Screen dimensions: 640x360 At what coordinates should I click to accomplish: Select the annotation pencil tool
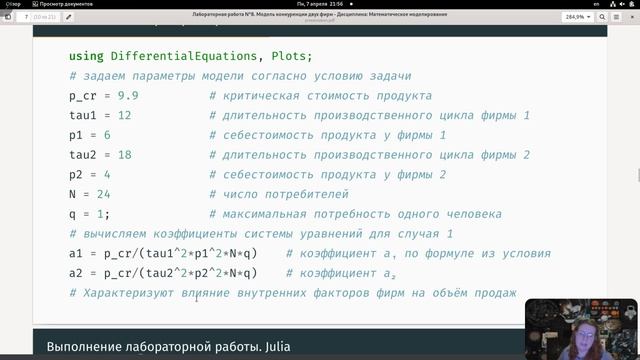69,17
